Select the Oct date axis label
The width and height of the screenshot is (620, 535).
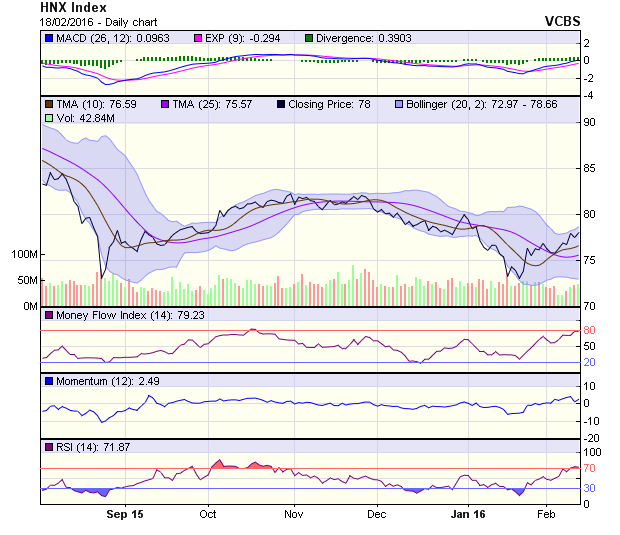208,514
